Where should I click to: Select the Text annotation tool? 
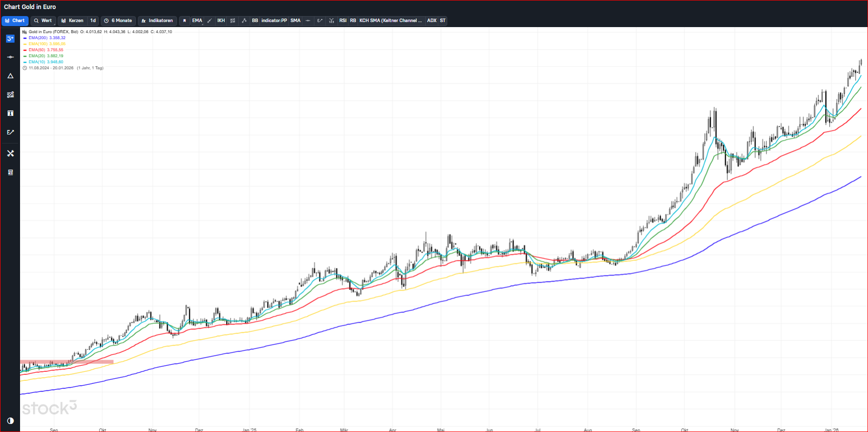coord(10,113)
